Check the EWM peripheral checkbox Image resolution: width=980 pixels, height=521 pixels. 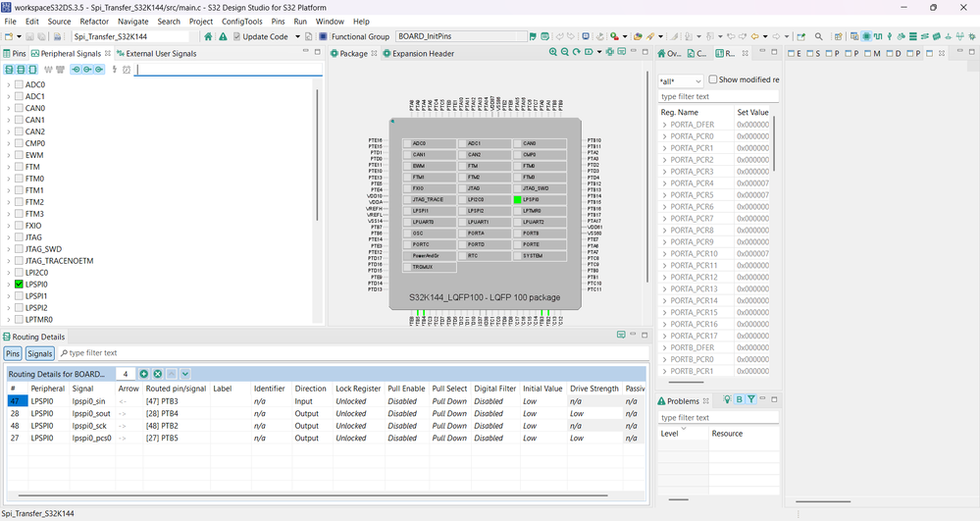[x=19, y=155]
